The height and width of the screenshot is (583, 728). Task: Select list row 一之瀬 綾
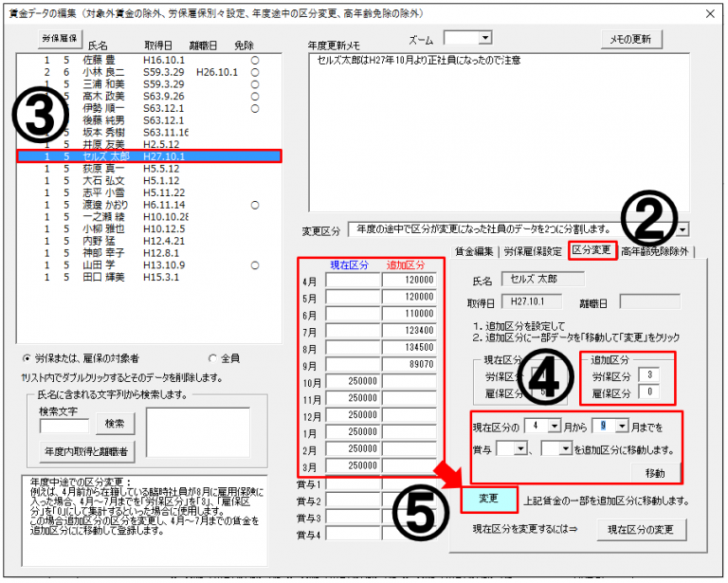pos(149,217)
